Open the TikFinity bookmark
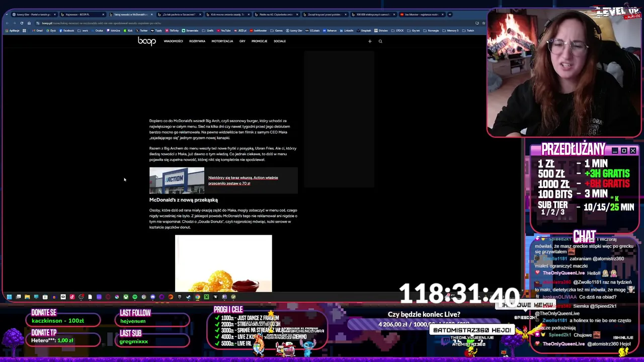This screenshot has width=644, height=362. tap(172, 31)
